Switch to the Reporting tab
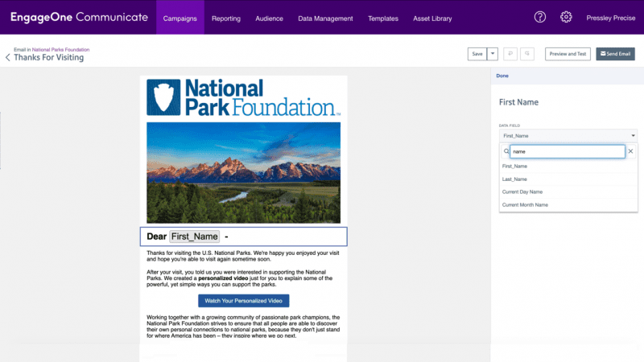Screen dimensions: 644x362 [x=226, y=19]
